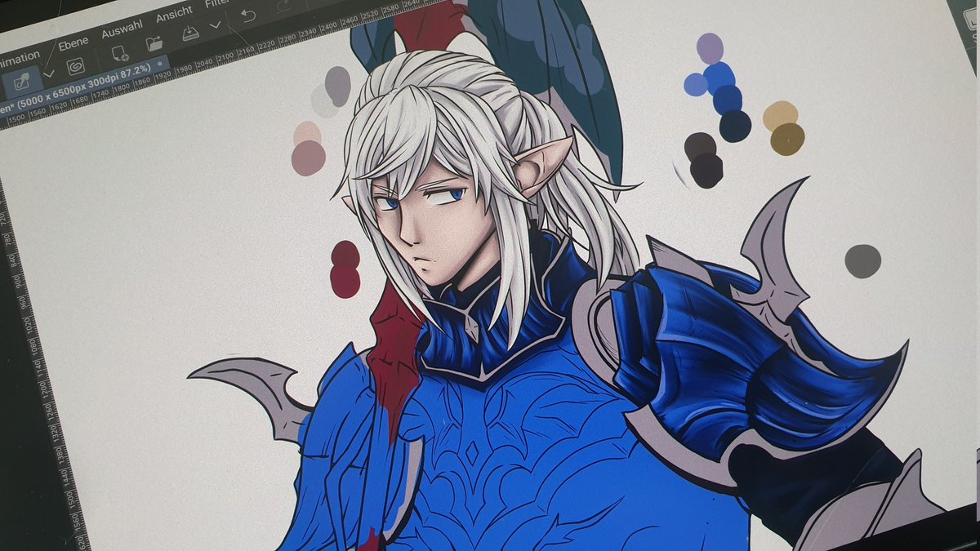Expand the chevron beside the blue brush icon

pos(48,73)
